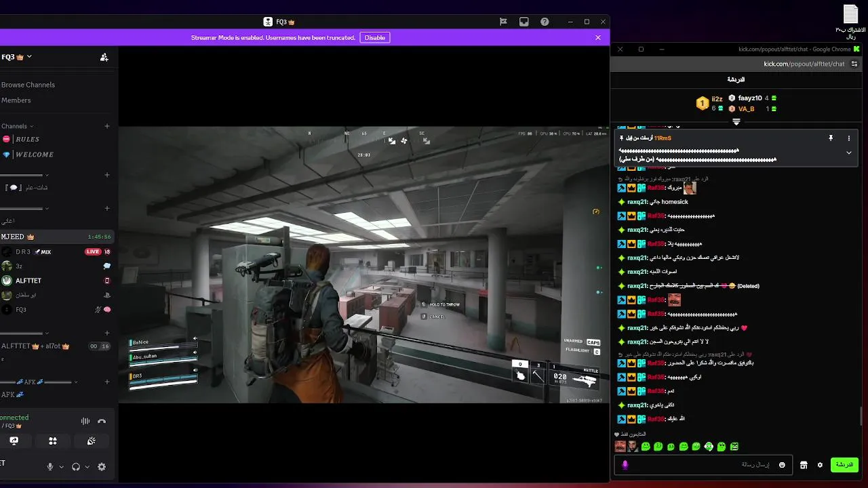
Task: Open the invite people icon in Discord
Action: (x=104, y=58)
